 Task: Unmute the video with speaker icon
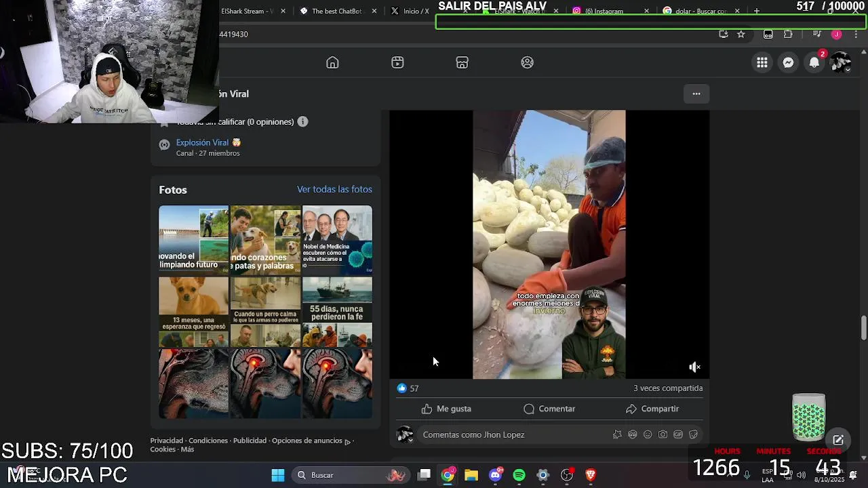coord(694,367)
